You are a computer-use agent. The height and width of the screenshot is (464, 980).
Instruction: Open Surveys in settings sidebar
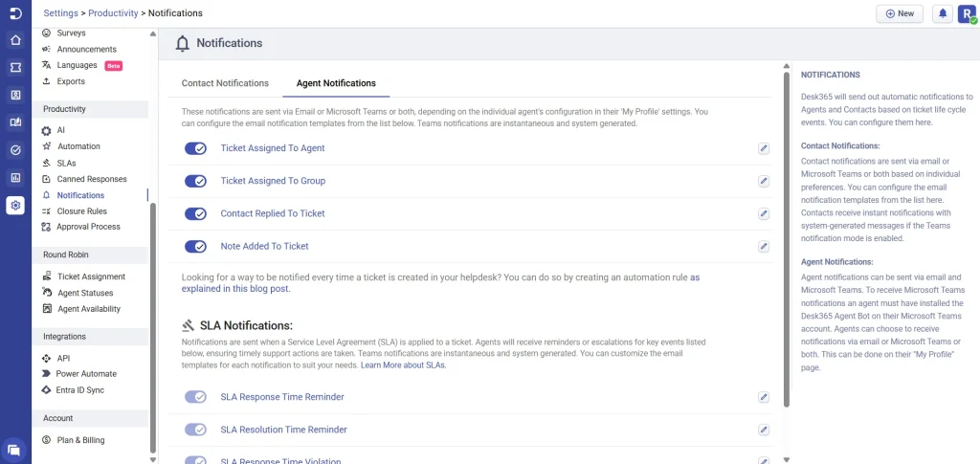[71, 33]
